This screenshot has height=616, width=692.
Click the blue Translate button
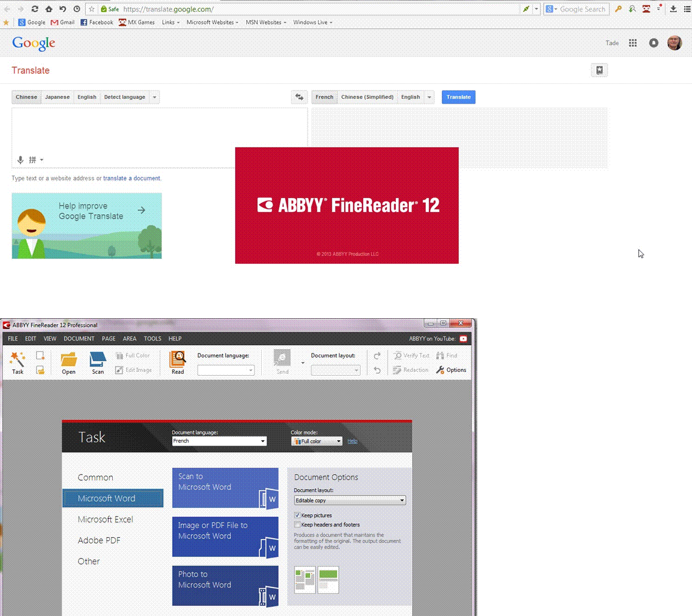tap(459, 97)
